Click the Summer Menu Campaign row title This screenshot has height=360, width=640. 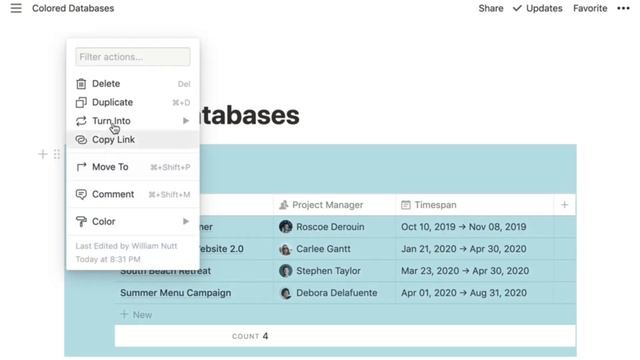(x=176, y=293)
